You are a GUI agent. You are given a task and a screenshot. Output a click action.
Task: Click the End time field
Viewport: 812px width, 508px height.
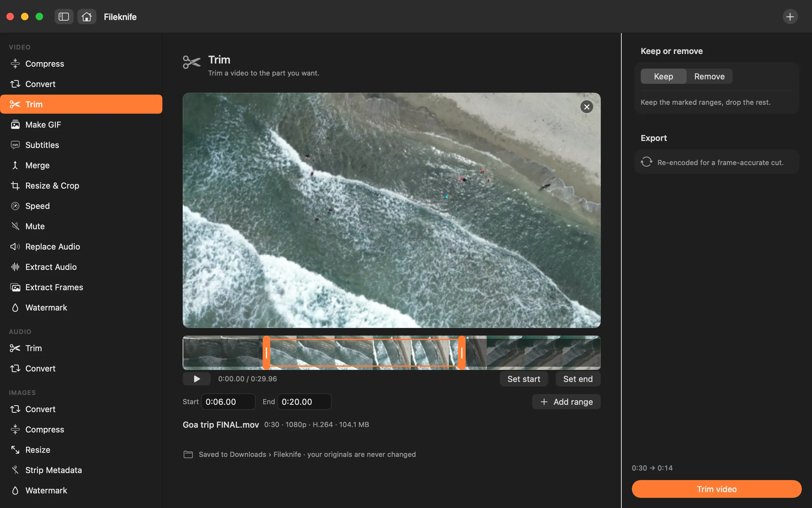tap(304, 402)
